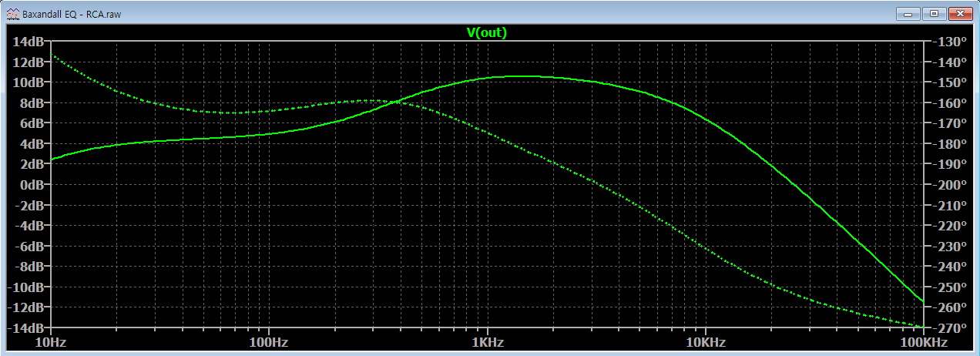
Task: Click the 100Hz frequency axis label
Action: click(268, 341)
